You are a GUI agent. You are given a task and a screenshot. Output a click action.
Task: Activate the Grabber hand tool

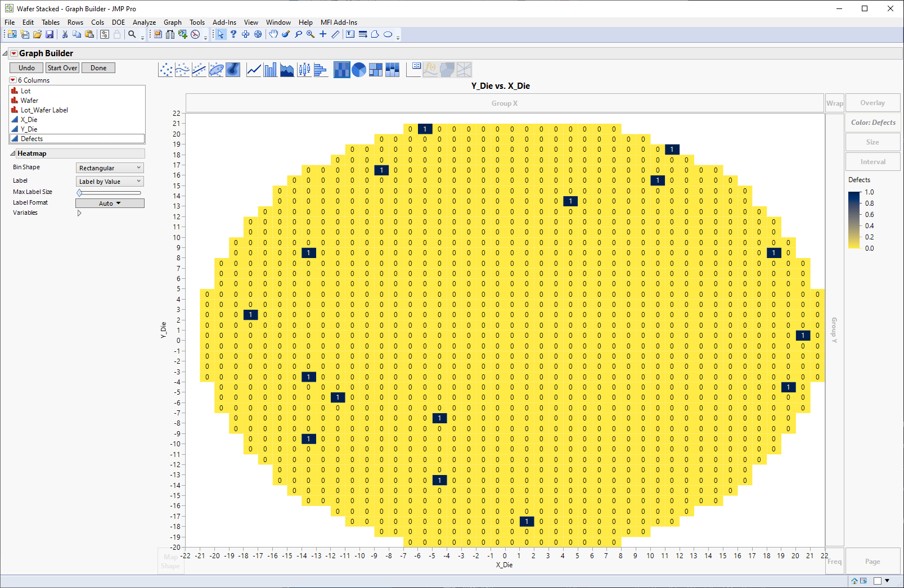(x=273, y=34)
